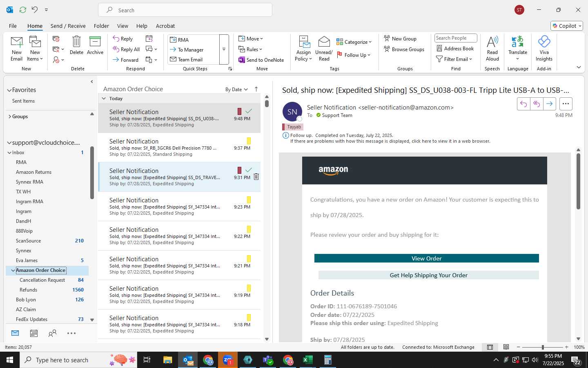Open the New Items menu
The image size is (588, 368).
(35, 49)
